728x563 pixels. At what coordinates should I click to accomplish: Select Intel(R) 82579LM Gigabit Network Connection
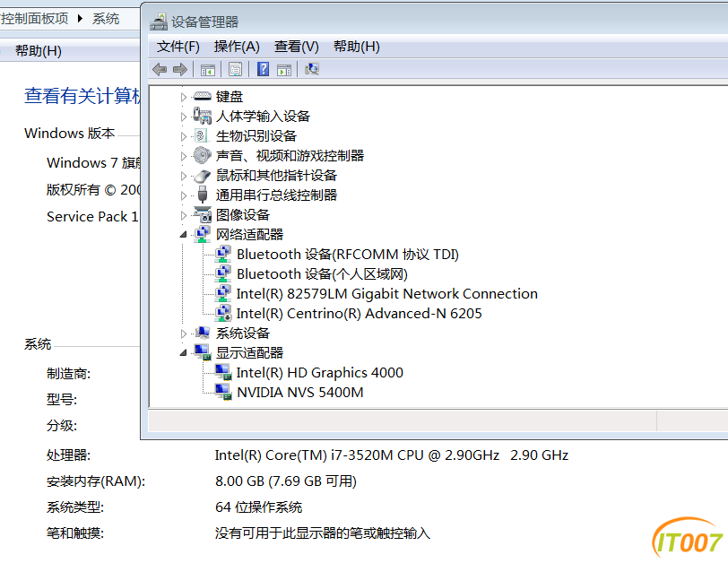click(386, 294)
